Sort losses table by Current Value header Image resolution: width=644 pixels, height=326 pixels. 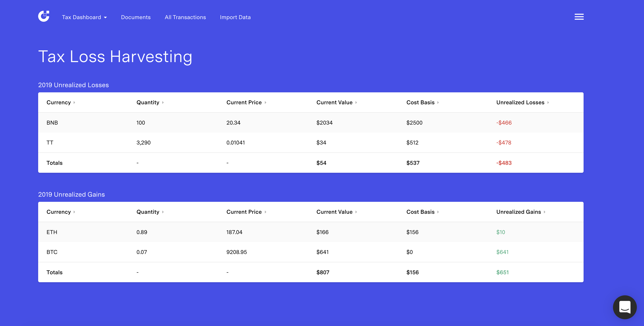click(x=334, y=102)
